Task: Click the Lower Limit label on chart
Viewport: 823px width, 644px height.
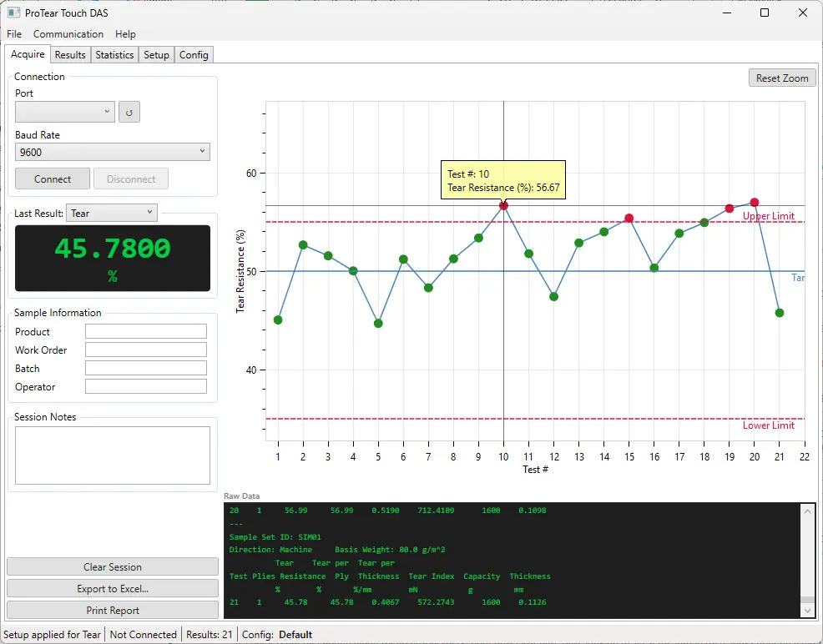Action: (769, 425)
